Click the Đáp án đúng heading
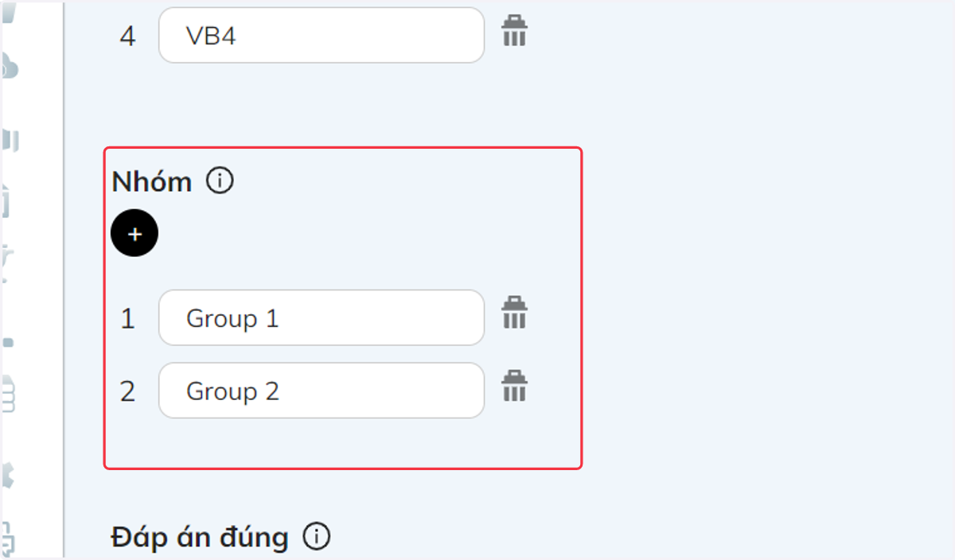 coord(200,538)
